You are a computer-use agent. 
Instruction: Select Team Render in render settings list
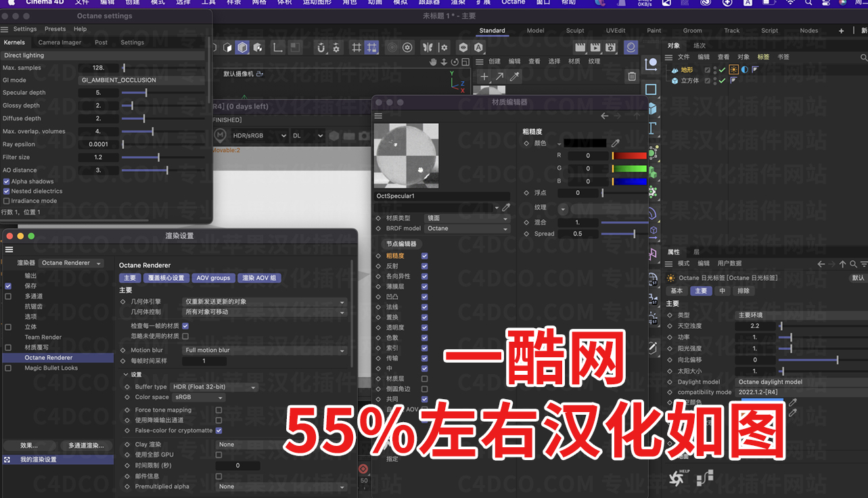point(43,337)
